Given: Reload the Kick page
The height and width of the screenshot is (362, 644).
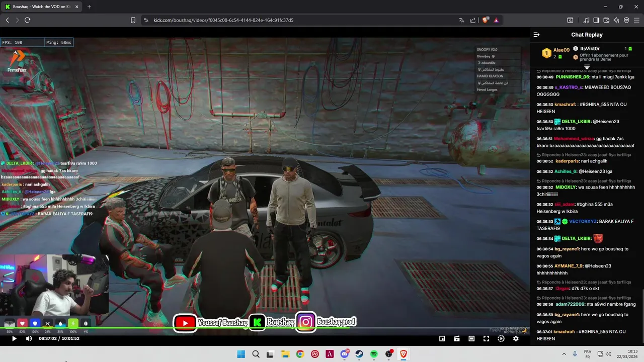Looking at the screenshot, I should [x=27, y=20].
